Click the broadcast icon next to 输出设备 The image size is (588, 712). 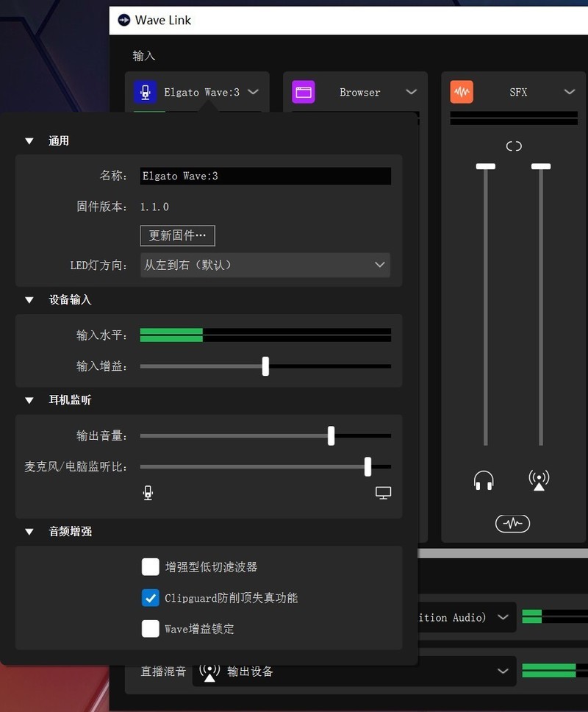[210, 670]
